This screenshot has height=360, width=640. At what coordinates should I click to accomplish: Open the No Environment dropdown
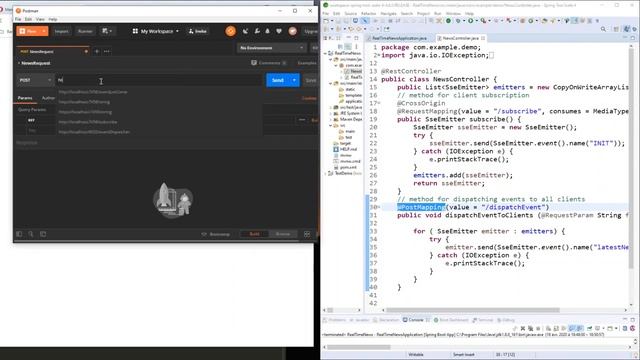[271, 48]
